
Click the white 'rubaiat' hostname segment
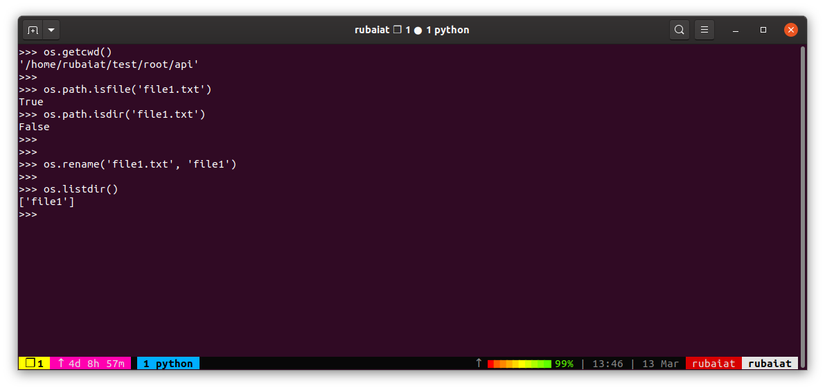pyautogui.click(x=770, y=363)
